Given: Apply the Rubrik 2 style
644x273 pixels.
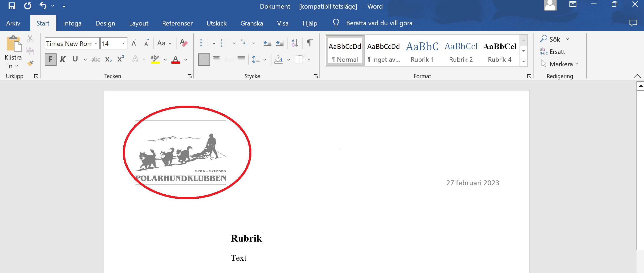Looking at the screenshot, I should click(x=461, y=51).
